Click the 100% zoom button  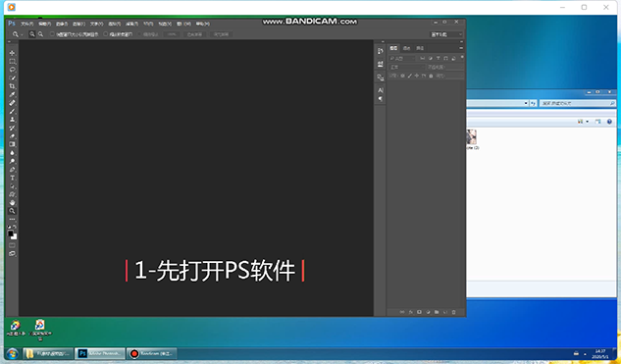(172, 34)
